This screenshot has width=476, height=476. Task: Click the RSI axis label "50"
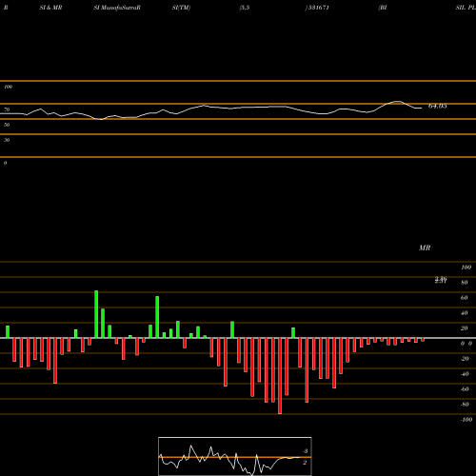(x=7, y=125)
